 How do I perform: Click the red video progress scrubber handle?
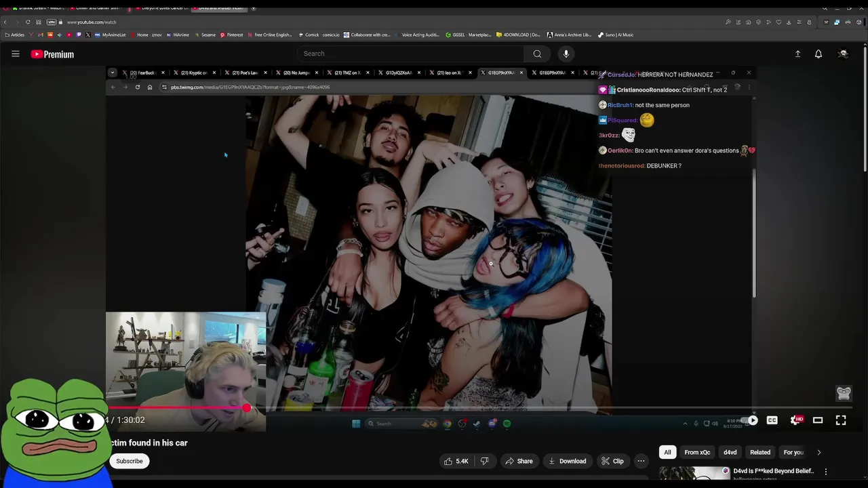247,408
